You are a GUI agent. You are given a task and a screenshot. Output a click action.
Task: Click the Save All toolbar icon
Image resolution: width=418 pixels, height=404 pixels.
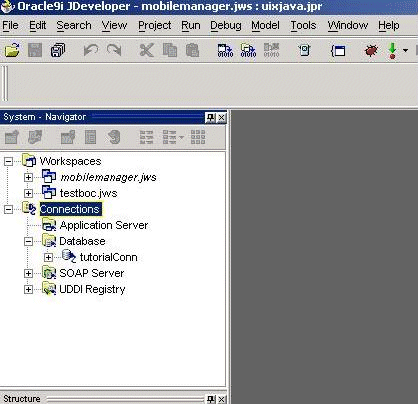(x=58, y=51)
